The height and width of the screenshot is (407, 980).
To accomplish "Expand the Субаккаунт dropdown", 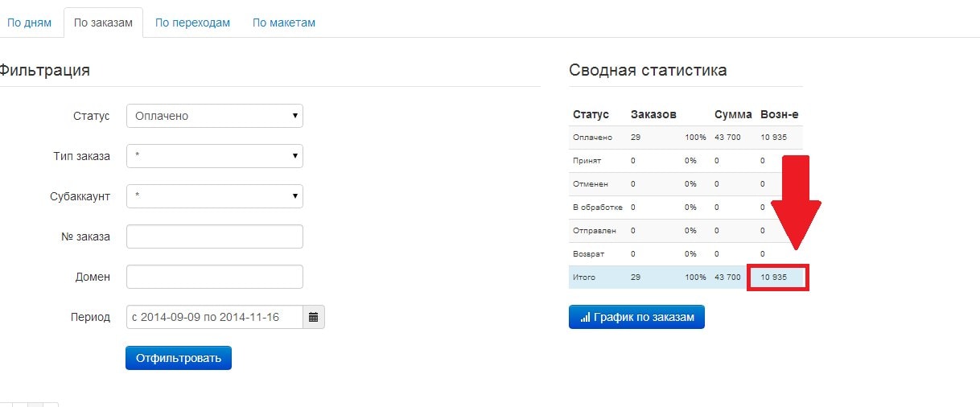I will point(215,195).
